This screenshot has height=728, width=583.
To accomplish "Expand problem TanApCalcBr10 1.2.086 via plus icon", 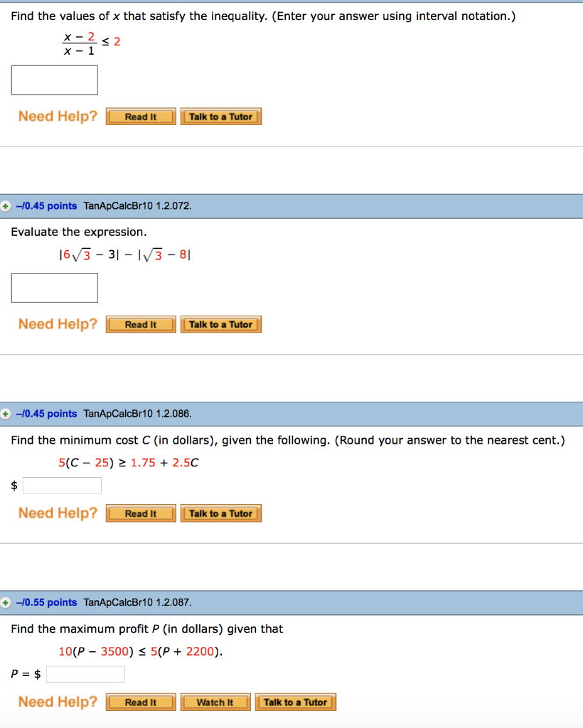I will 7,413.
